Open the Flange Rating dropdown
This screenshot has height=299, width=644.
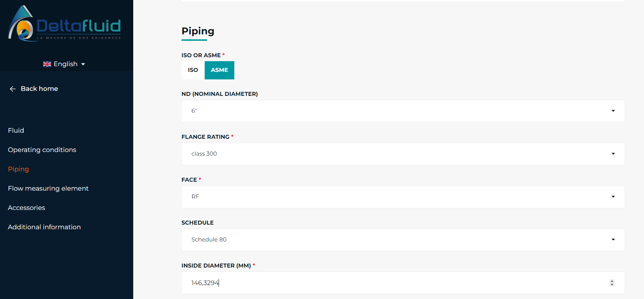click(403, 154)
